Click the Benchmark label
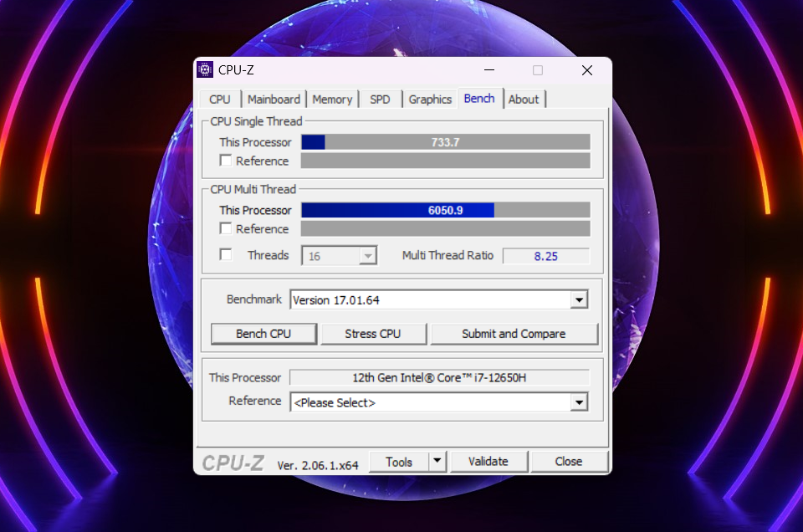The height and width of the screenshot is (532, 803). 254,299
